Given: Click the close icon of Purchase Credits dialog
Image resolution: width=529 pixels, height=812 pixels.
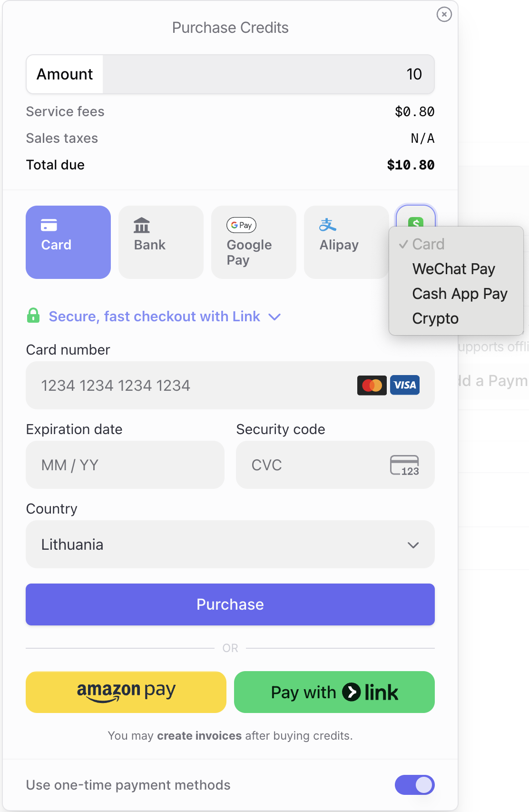Looking at the screenshot, I should [x=444, y=15].
